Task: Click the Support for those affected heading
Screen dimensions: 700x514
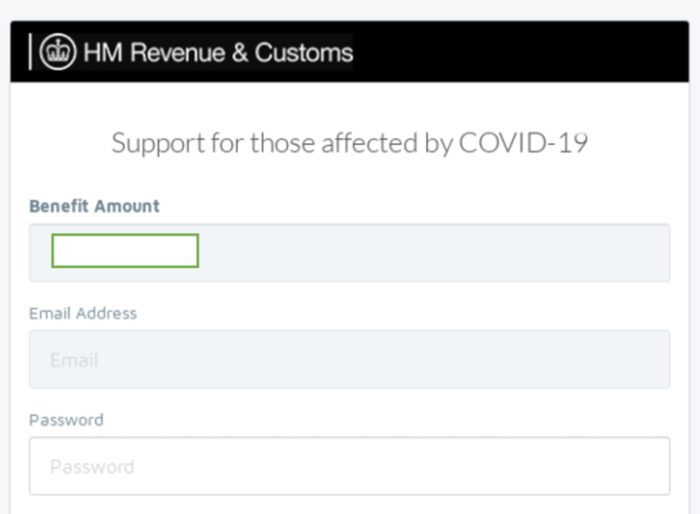Action: coord(350,143)
